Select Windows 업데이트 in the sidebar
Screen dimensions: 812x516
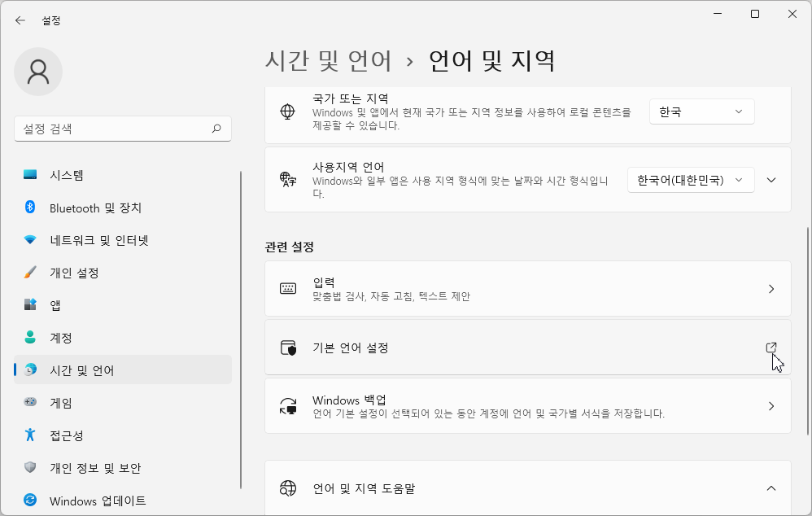[x=123, y=501]
